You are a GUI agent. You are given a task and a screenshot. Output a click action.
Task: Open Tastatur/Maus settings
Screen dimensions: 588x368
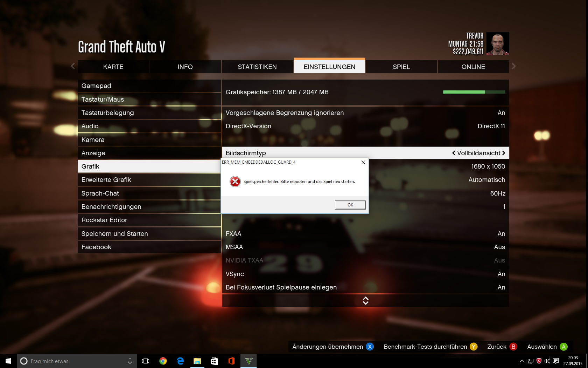click(149, 100)
